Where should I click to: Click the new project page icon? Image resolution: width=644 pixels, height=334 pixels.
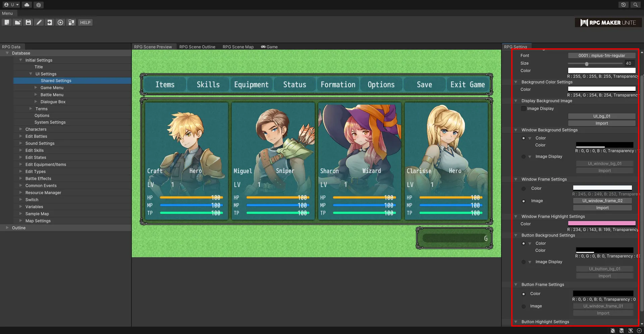7,22
